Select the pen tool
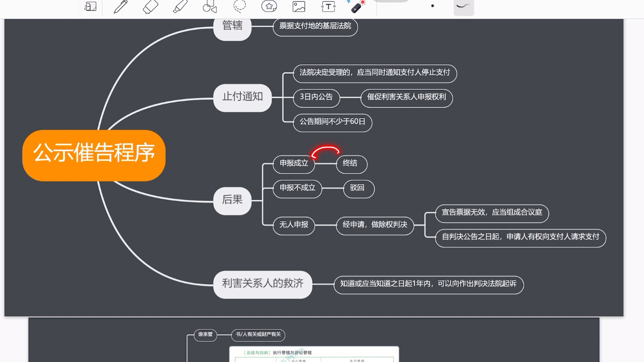Screen dimensions: 644x362 pyautogui.click(x=120, y=6)
